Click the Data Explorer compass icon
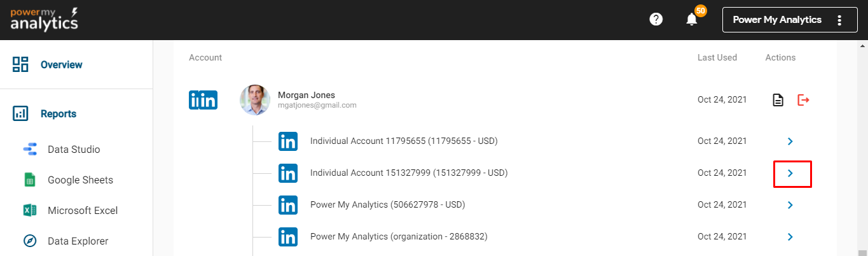868x256 pixels. (29, 241)
